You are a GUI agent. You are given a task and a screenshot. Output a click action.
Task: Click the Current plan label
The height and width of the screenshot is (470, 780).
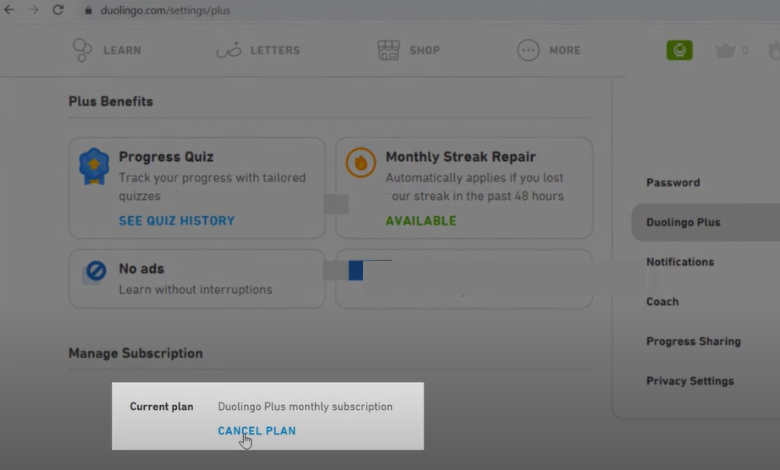(x=161, y=406)
